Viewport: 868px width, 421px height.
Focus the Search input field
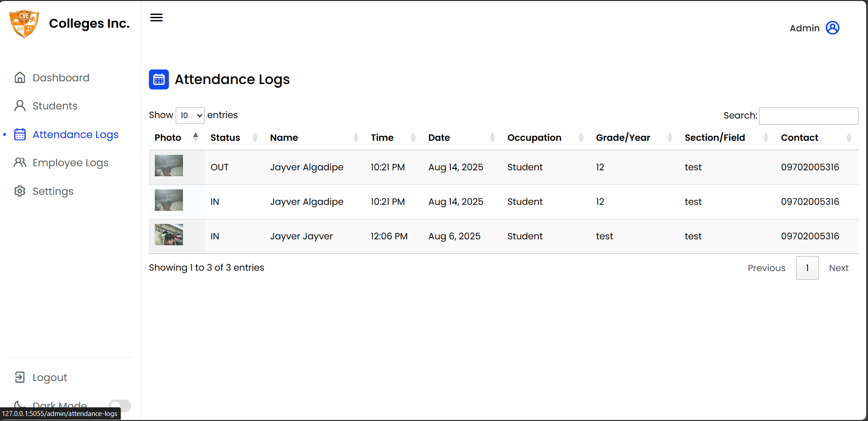click(809, 116)
